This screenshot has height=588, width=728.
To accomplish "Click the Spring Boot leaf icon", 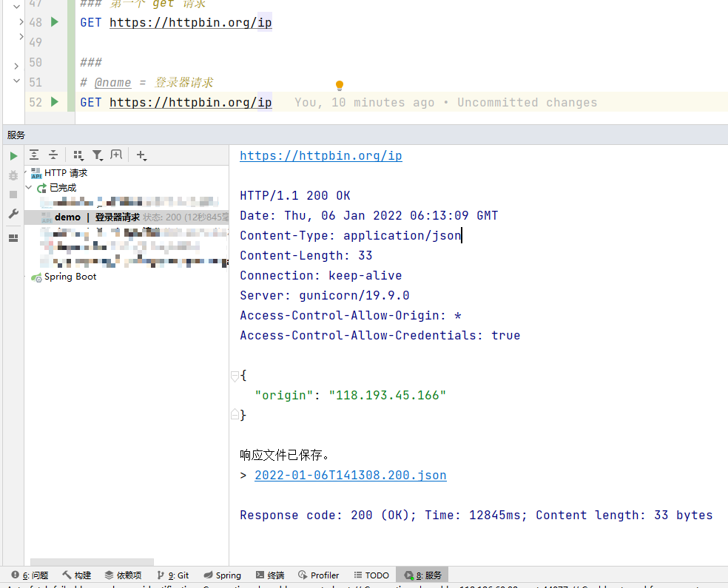I will 36,277.
